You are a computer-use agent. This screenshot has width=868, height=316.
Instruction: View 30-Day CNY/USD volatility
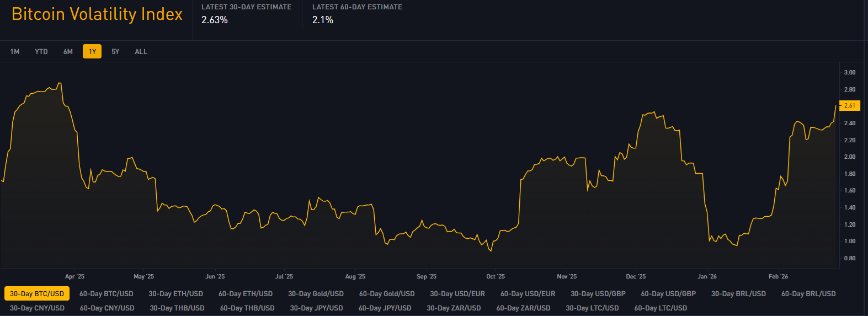click(37, 308)
